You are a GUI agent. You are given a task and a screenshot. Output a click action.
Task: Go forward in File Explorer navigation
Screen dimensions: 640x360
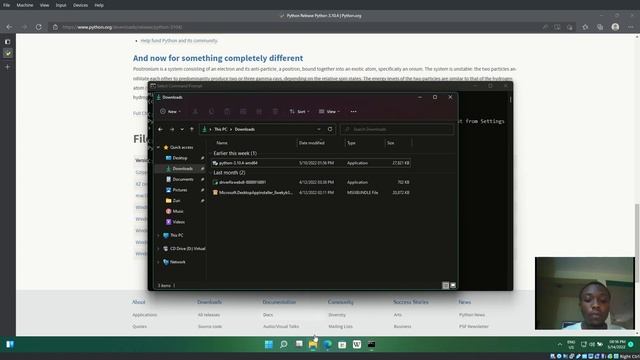pos(172,129)
